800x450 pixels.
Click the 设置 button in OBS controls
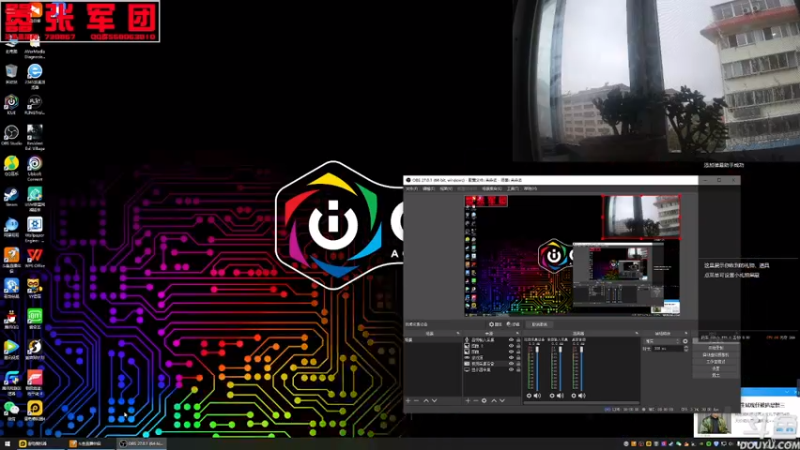point(715,368)
